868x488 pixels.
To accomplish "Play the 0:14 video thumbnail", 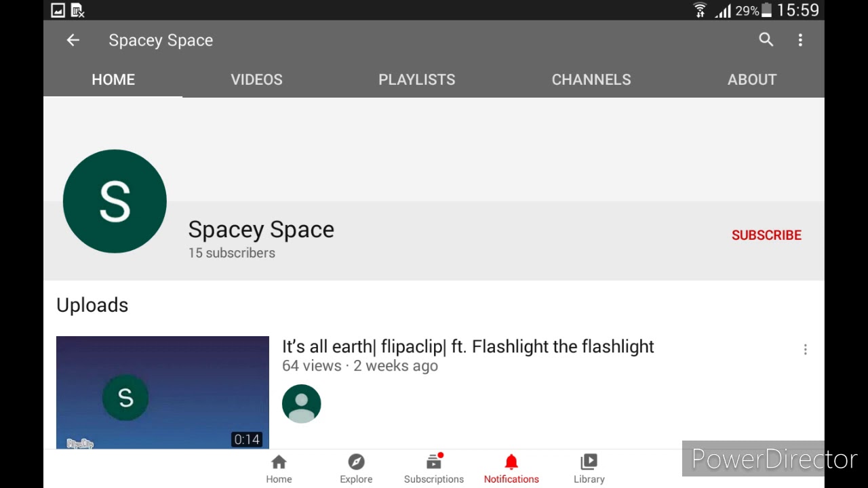I will point(163,392).
